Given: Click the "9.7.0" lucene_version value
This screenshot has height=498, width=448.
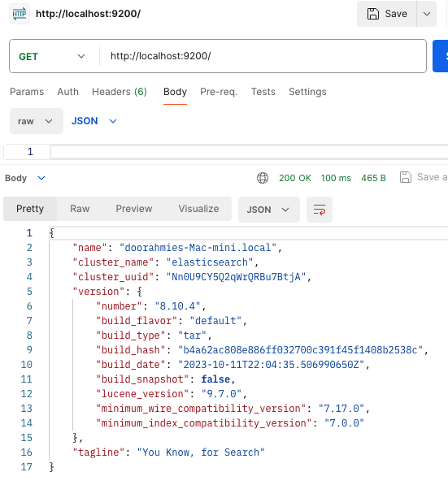Looking at the screenshot, I should pos(221,394).
